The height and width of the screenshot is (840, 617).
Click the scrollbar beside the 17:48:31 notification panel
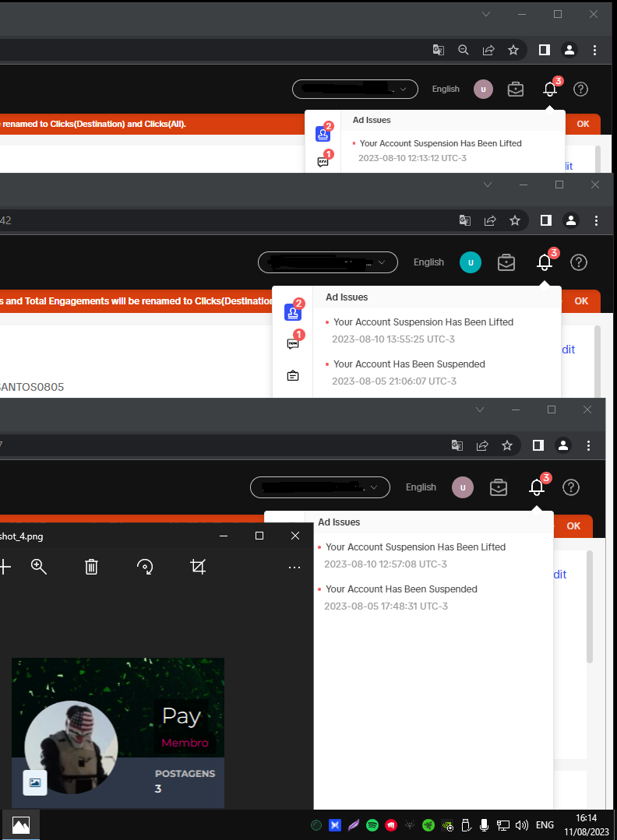coord(590,606)
